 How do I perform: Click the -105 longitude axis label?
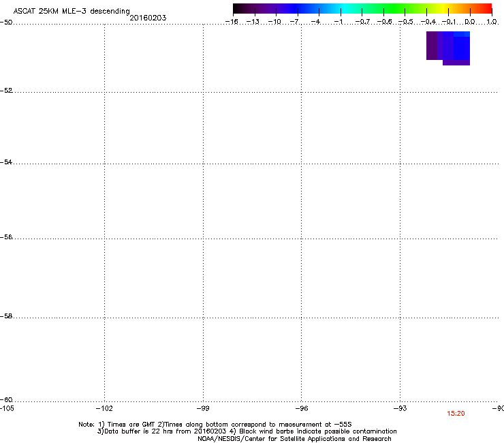click(7, 408)
